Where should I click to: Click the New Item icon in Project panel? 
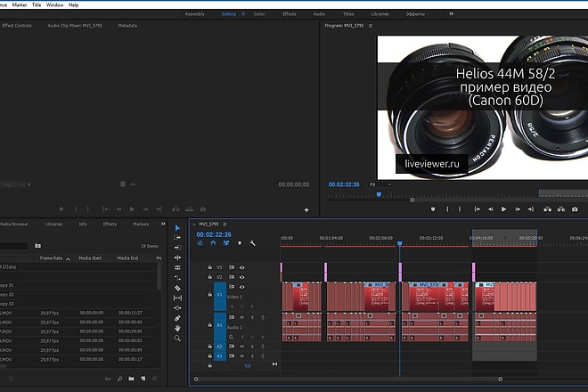pos(143,379)
